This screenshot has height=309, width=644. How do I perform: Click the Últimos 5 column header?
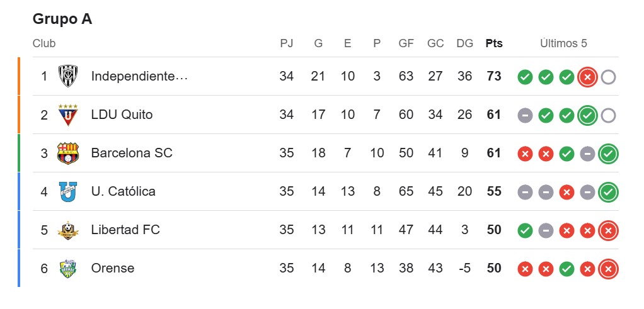pyautogui.click(x=563, y=43)
